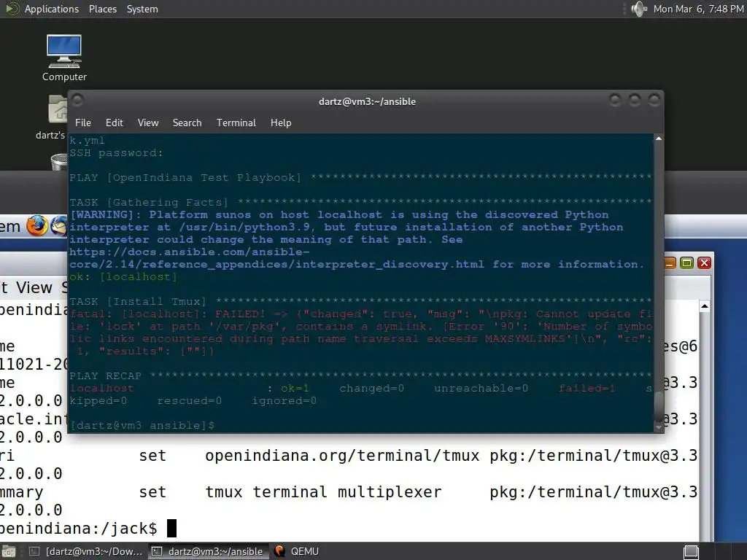Open the terminal Help menu
The height and width of the screenshot is (560, 747).
click(x=281, y=122)
